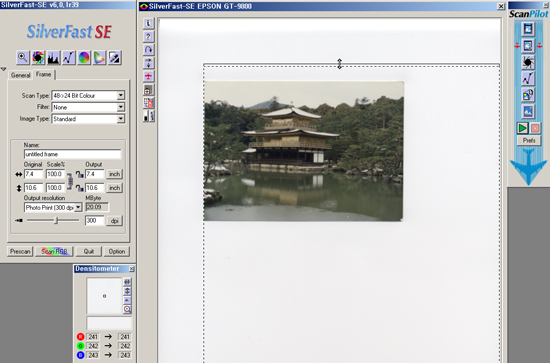Click the height inch unit button
This screenshot has width=550, height=363.
click(114, 188)
